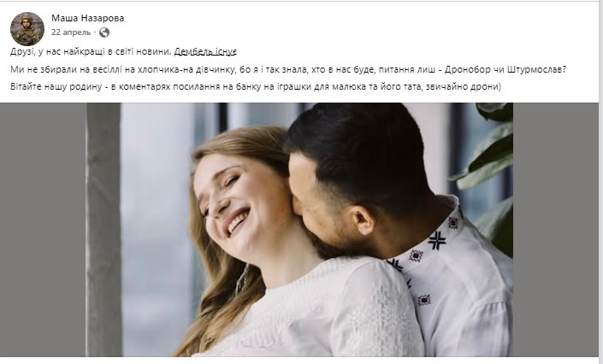Screen dimensions: 603x364
Task: Select the underlined "Дембель існує" text
Action: pyautogui.click(x=205, y=51)
